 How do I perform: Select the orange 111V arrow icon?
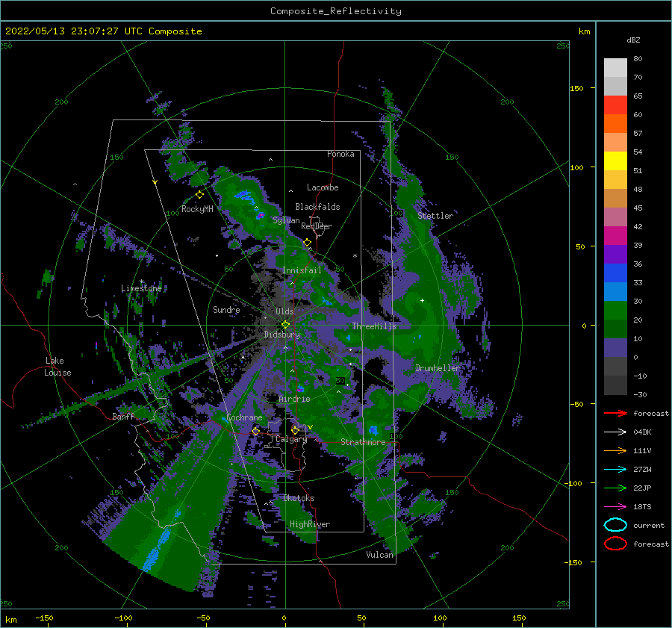(x=615, y=450)
